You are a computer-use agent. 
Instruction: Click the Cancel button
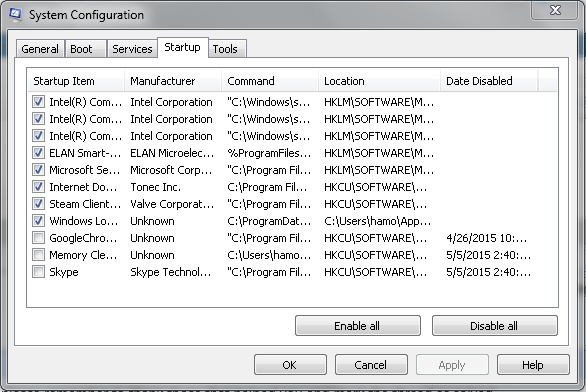tap(371, 365)
